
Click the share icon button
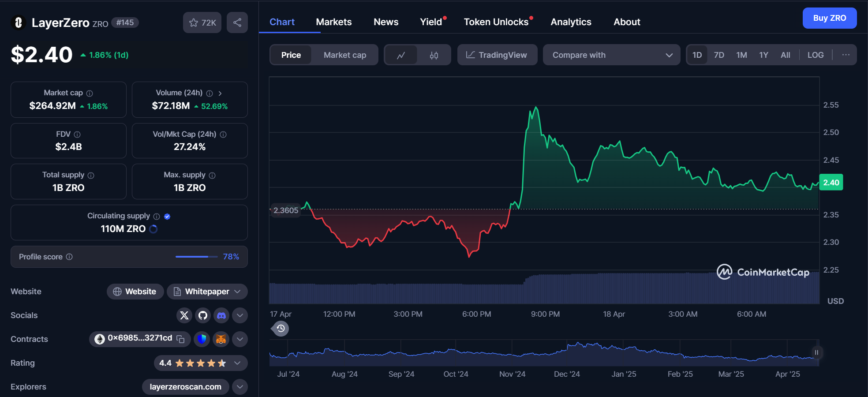[x=237, y=22]
